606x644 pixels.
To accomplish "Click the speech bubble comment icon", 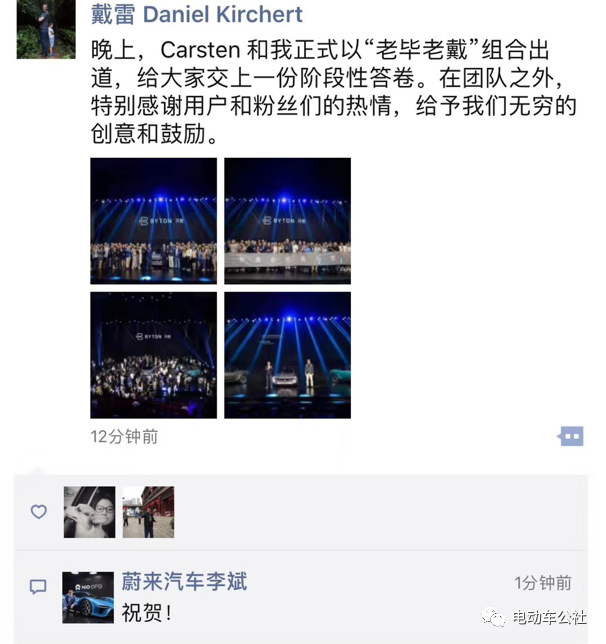I will 38,586.
